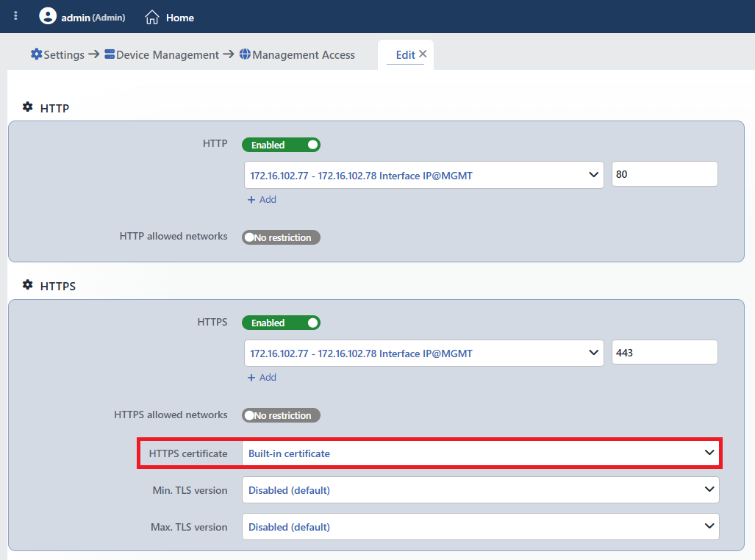
Task: Click the 'Min. TLS version' label
Action: pos(190,490)
